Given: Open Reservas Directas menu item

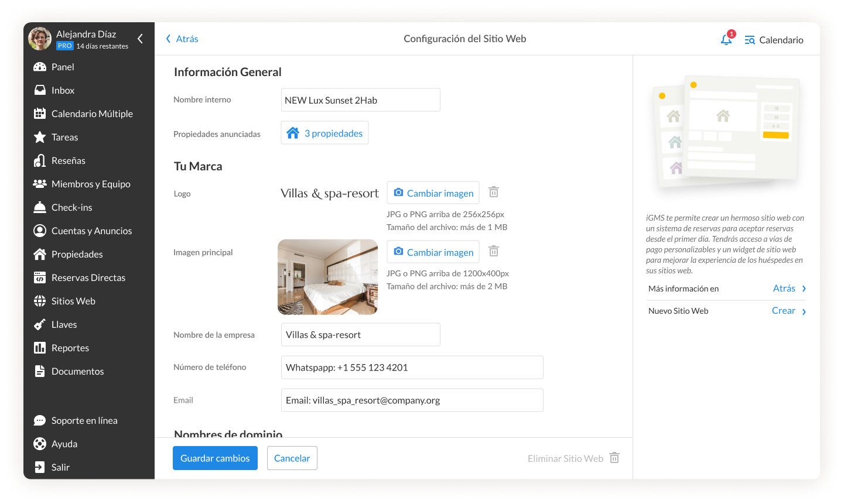Looking at the screenshot, I should pos(89,277).
